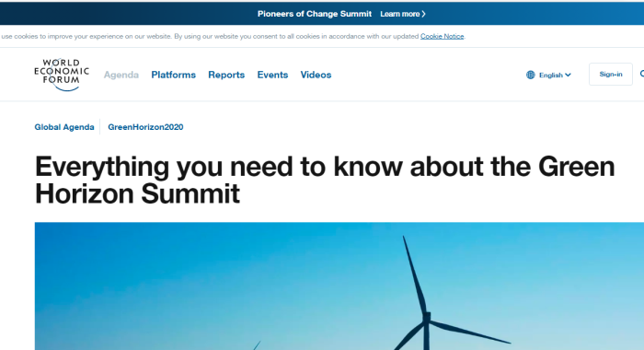Click the Pioneers of Change Summit banner text
Screen dimensions: 644x350
(315, 14)
